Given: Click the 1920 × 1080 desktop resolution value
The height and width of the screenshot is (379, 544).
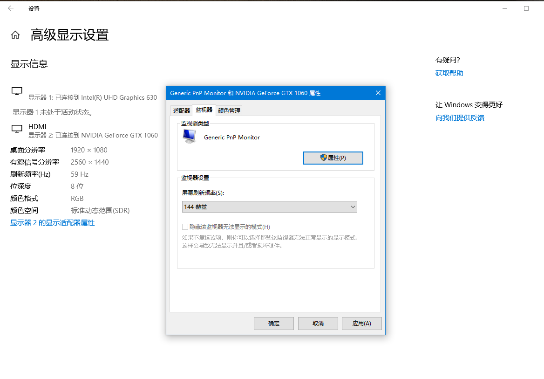Looking at the screenshot, I should pos(89,150).
